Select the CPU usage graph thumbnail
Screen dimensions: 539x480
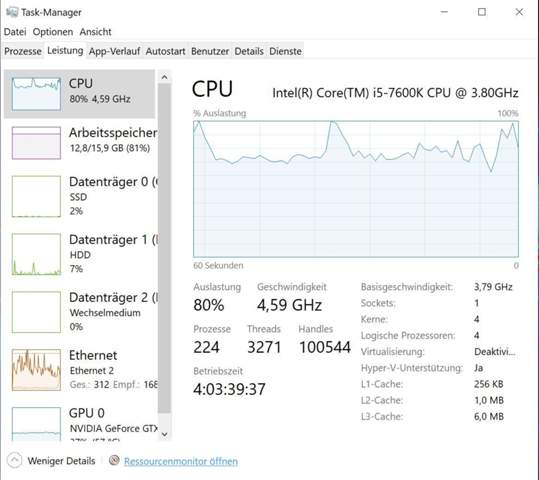tap(36, 94)
